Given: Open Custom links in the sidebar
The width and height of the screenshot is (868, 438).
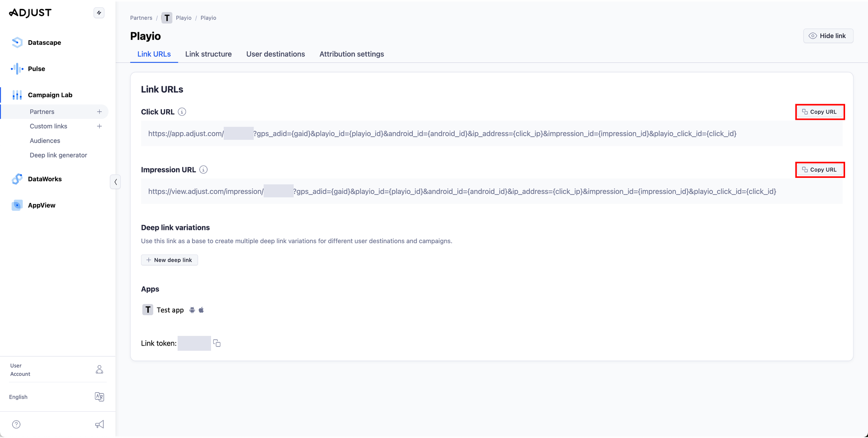Looking at the screenshot, I should pyautogui.click(x=48, y=126).
